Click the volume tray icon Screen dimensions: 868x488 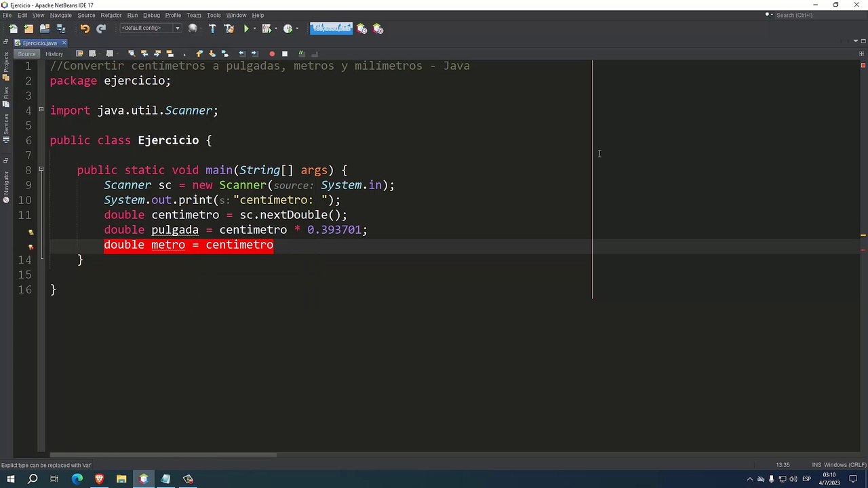tap(793, 479)
